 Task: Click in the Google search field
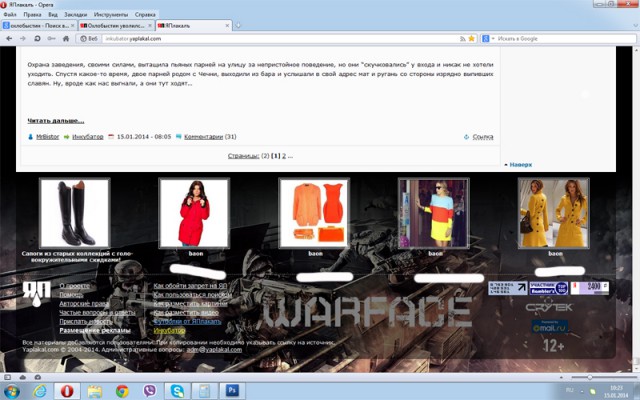[x=560, y=38]
